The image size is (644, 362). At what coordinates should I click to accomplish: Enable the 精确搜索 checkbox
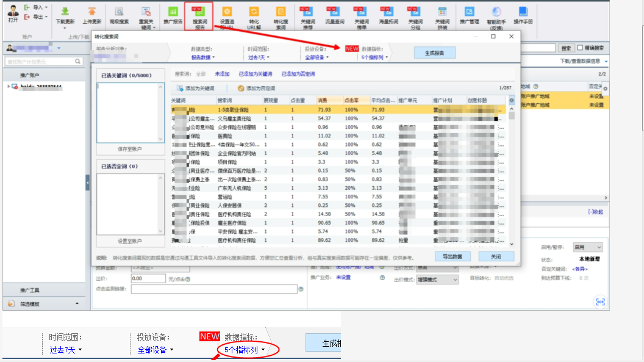(580, 48)
